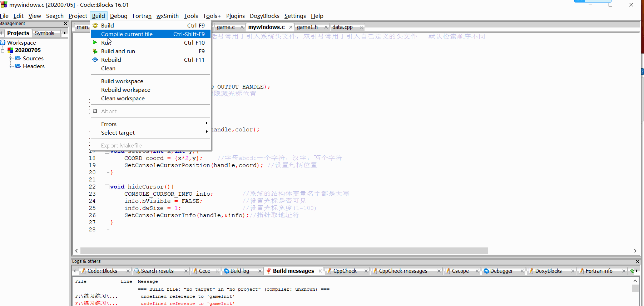Open the CppCheck messages log tab
This screenshot has width=644, height=306.
(x=403, y=271)
